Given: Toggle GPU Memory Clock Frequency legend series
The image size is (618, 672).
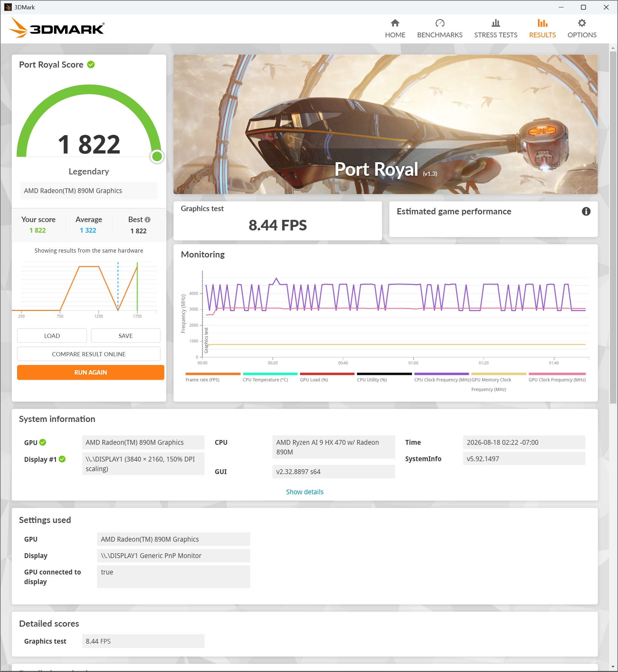Looking at the screenshot, I should point(498,382).
